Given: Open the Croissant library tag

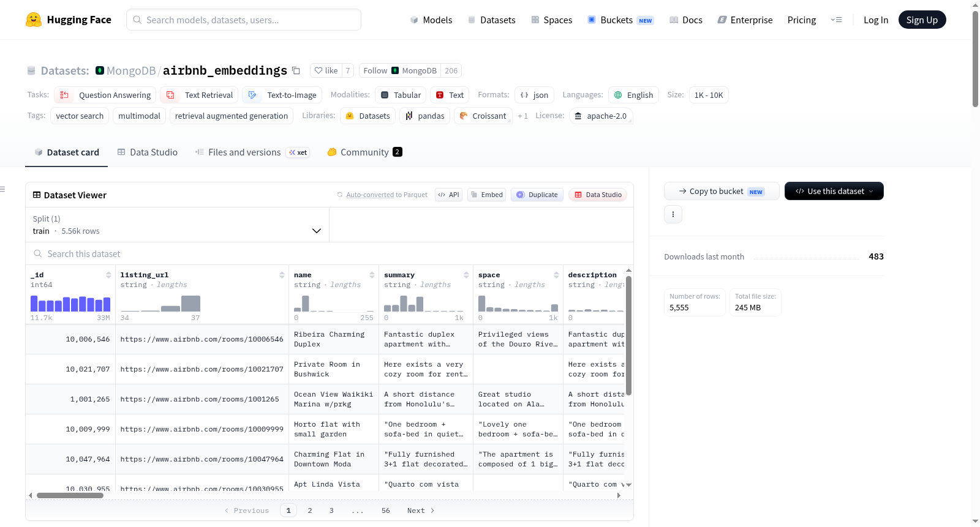Looking at the screenshot, I should [x=483, y=116].
